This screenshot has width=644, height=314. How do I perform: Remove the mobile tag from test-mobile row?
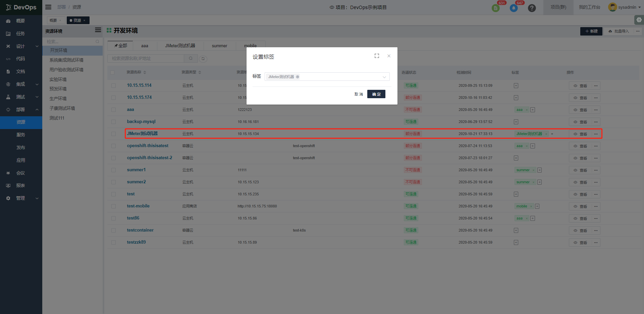[531, 206]
